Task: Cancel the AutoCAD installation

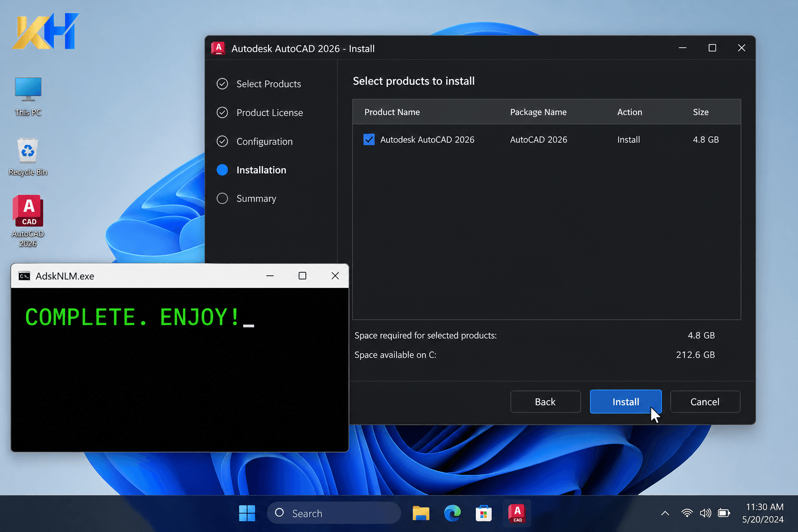Action: [x=705, y=402]
